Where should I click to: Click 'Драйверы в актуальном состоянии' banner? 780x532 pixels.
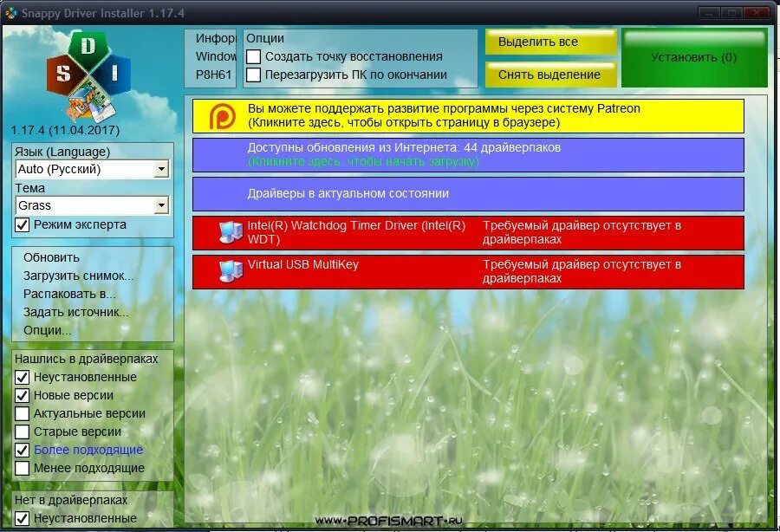(469, 194)
